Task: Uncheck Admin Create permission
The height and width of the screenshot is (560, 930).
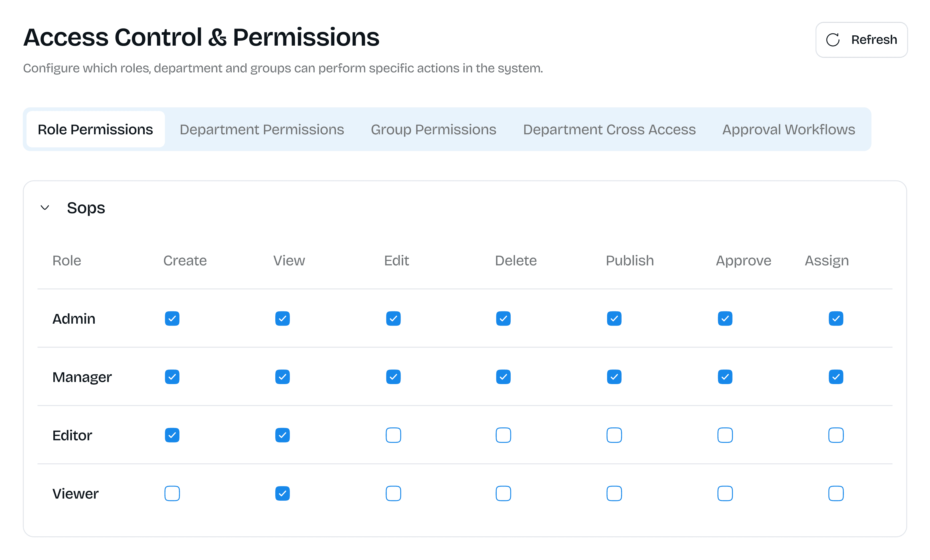Action: coord(172,318)
